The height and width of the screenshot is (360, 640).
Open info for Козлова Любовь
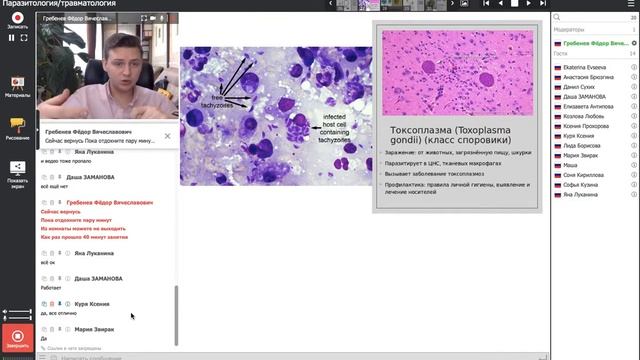point(634,116)
